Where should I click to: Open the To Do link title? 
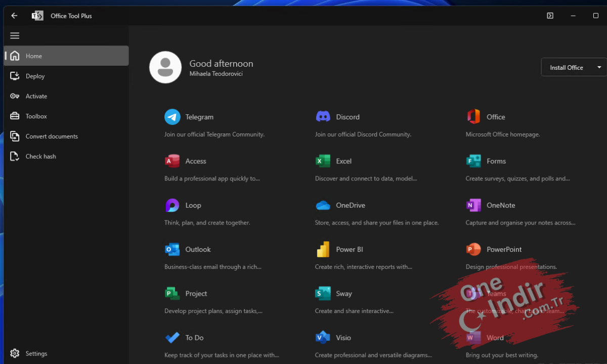click(194, 338)
